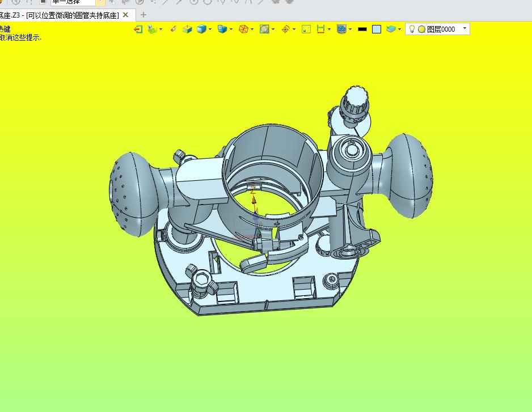Close the 圆管夹持底座 document tab

tap(125, 15)
